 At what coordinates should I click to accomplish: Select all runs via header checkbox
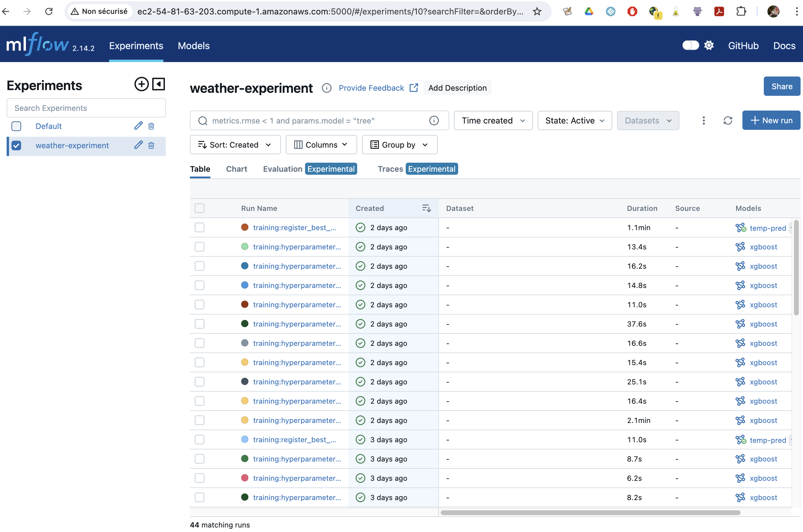coord(200,208)
